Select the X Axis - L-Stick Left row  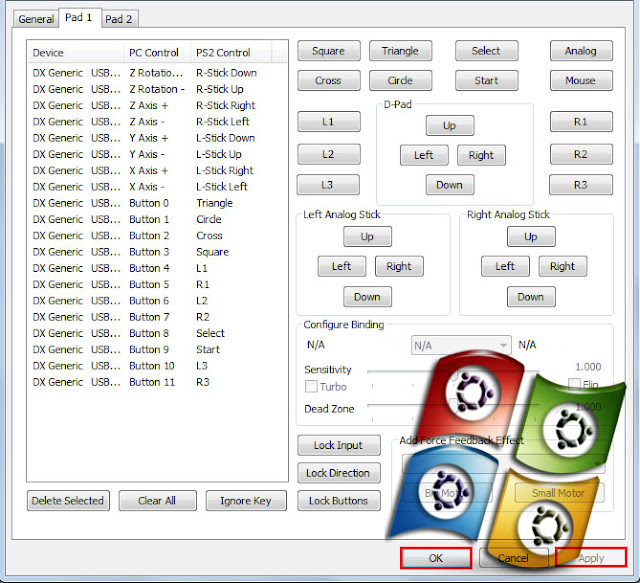click(158, 187)
